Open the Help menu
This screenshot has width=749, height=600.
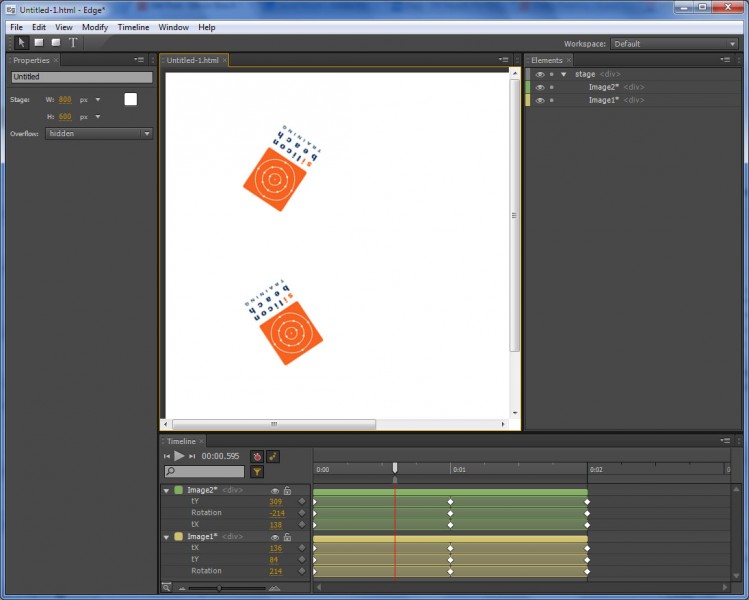tap(206, 27)
